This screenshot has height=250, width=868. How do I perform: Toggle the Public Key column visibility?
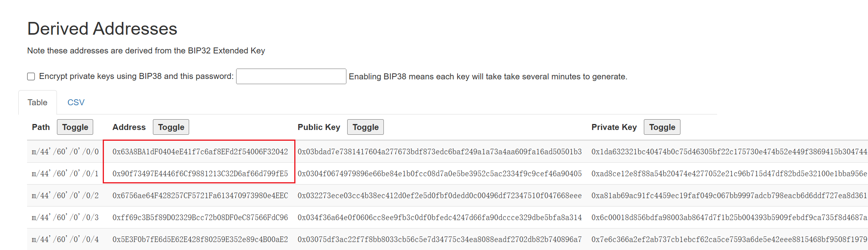point(365,127)
